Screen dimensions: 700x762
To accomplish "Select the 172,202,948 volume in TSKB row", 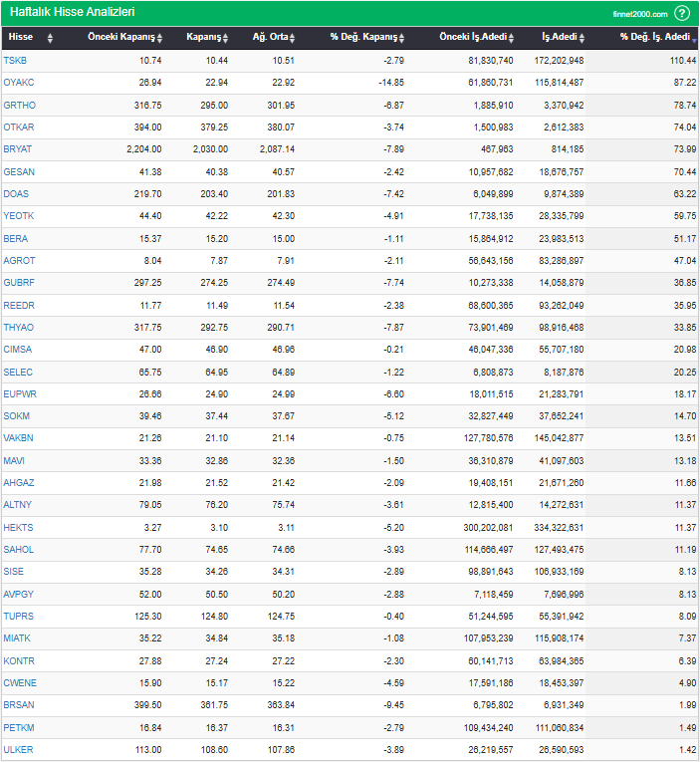I will [560, 61].
